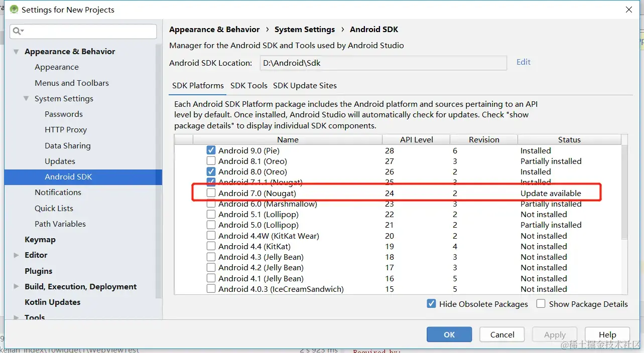Enable Show Package Details checkbox
Screen dimensions: 644x353
(541, 304)
